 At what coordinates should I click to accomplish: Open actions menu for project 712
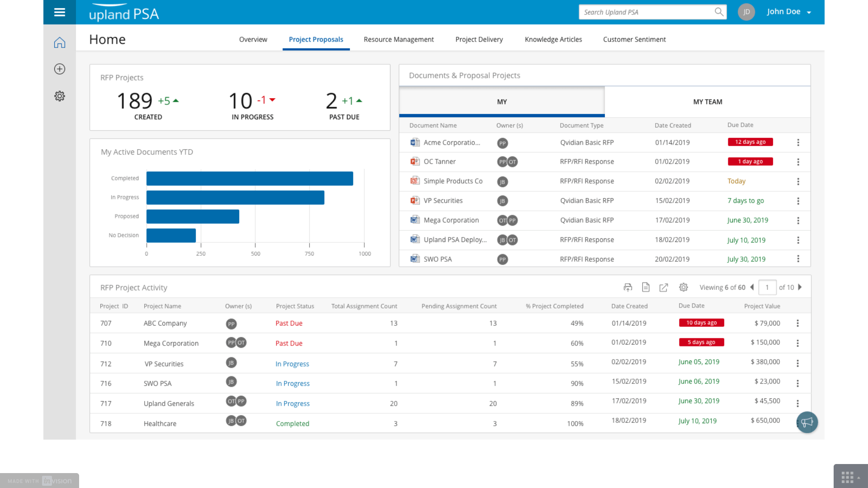point(798,364)
